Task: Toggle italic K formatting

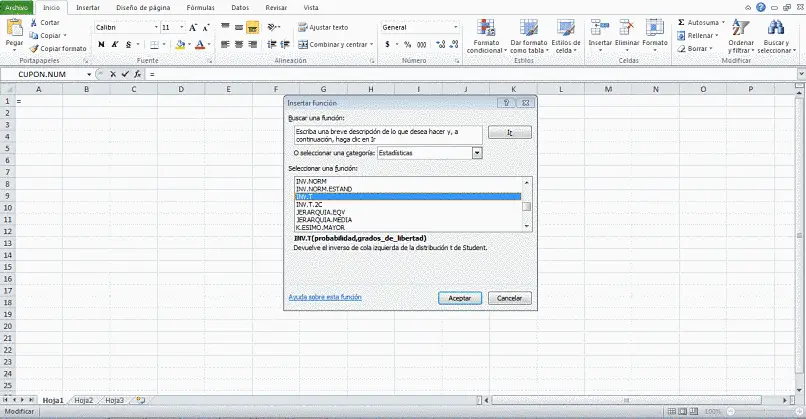Action: [115, 45]
